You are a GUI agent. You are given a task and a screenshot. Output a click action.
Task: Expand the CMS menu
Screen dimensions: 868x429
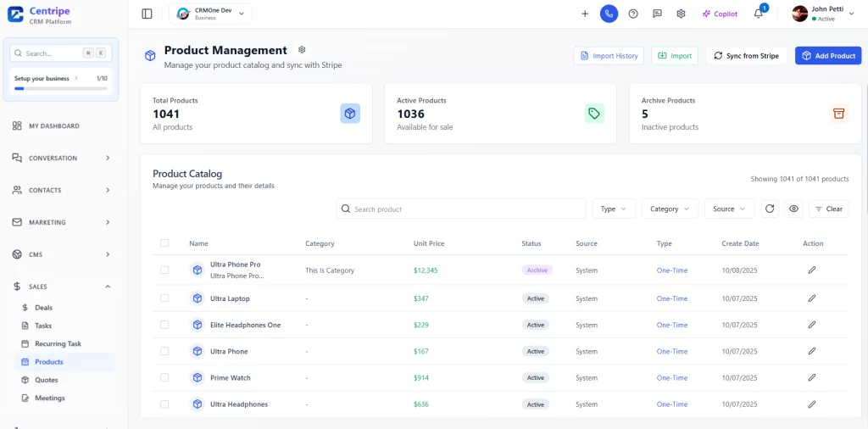(61, 254)
